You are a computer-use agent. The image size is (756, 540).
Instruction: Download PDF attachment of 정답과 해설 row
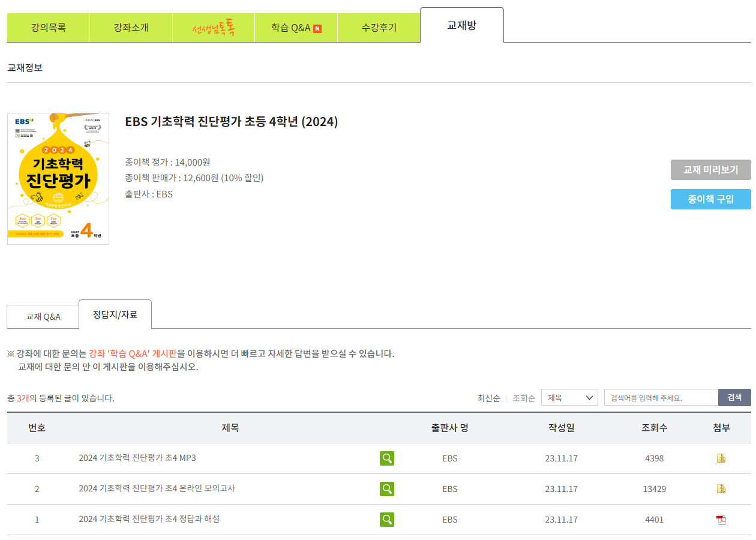(x=721, y=520)
